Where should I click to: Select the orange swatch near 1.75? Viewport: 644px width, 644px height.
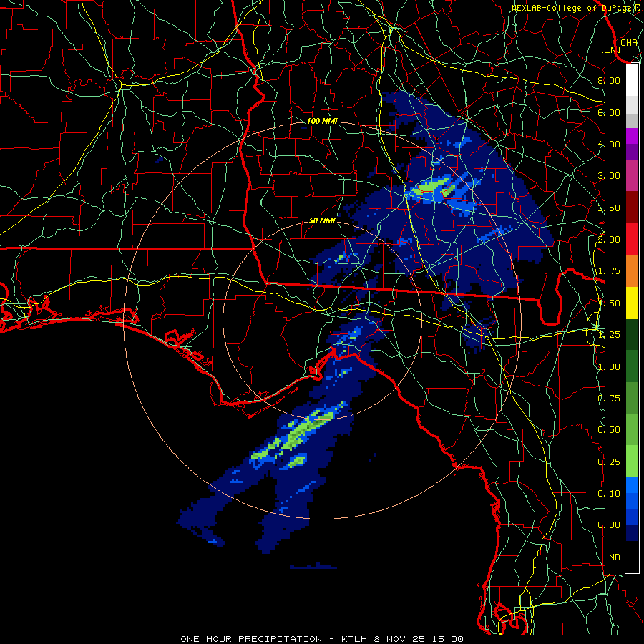coord(632,271)
